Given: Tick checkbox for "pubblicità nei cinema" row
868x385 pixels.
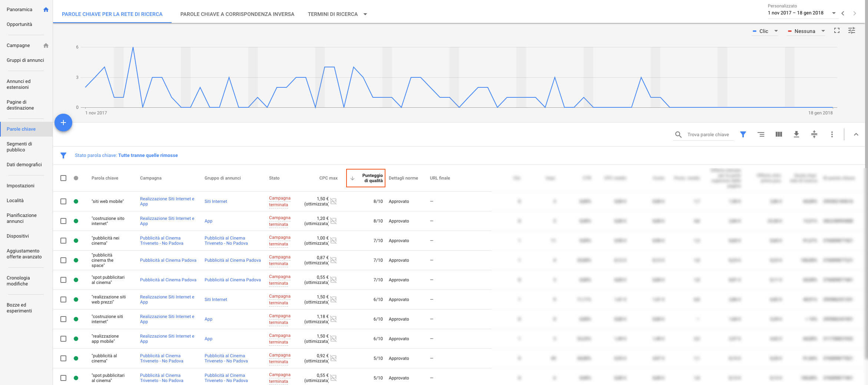Looking at the screenshot, I should [63, 241].
